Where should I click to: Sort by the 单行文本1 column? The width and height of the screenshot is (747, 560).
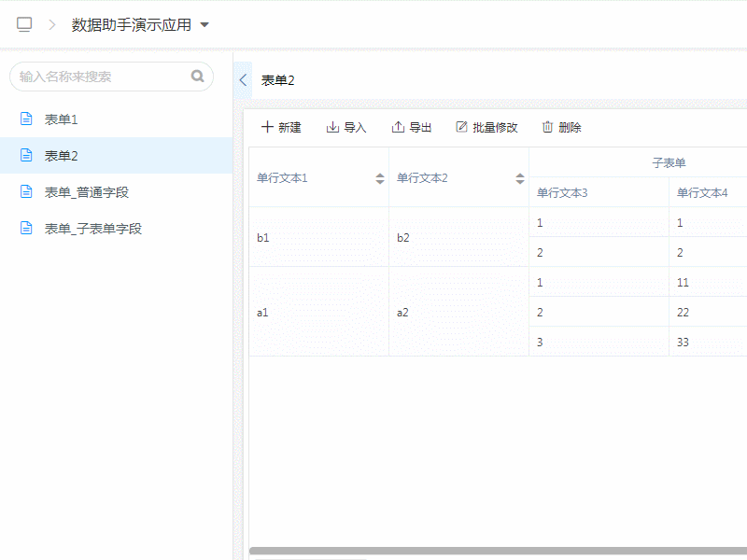click(x=380, y=178)
